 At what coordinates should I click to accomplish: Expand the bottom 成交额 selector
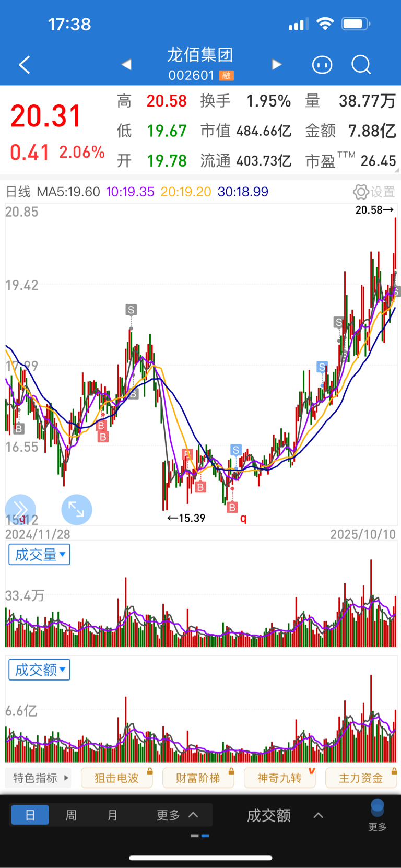tap(285, 815)
